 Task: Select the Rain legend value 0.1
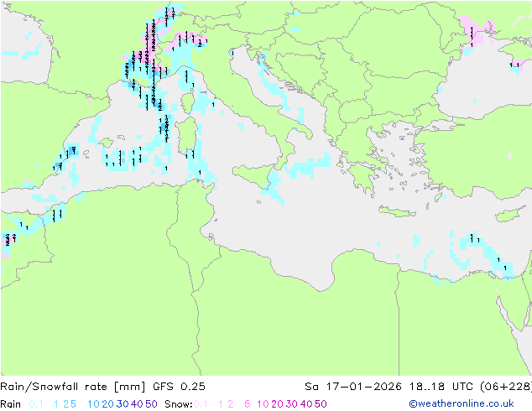tap(36, 404)
